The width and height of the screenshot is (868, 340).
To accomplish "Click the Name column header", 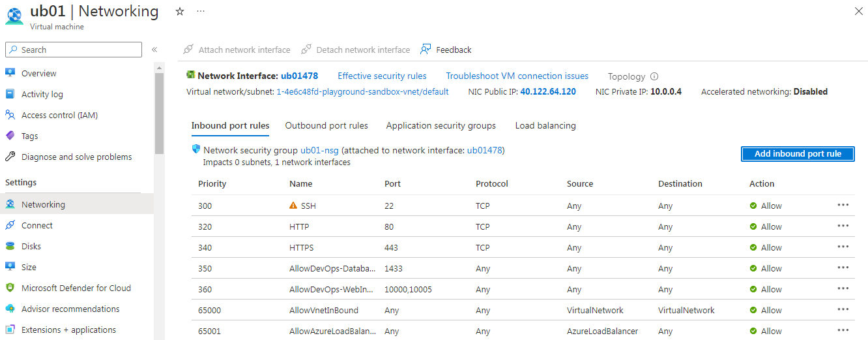I will pos(301,184).
